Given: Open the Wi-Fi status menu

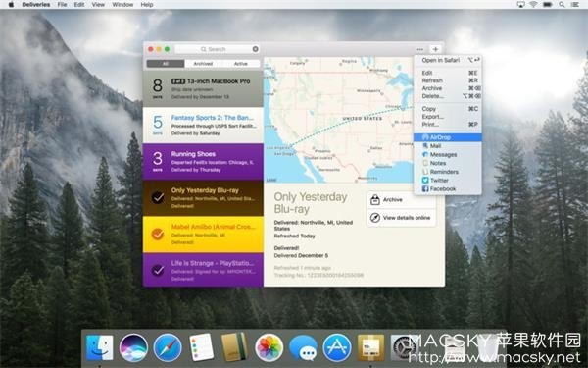Looking at the screenshot, I should [x=533, y=5].
